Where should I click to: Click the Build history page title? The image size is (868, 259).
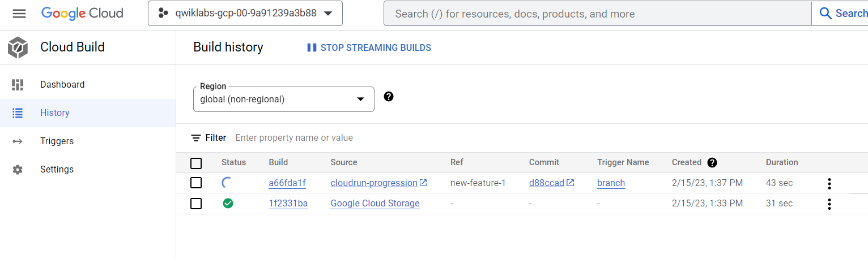[228, 48]
